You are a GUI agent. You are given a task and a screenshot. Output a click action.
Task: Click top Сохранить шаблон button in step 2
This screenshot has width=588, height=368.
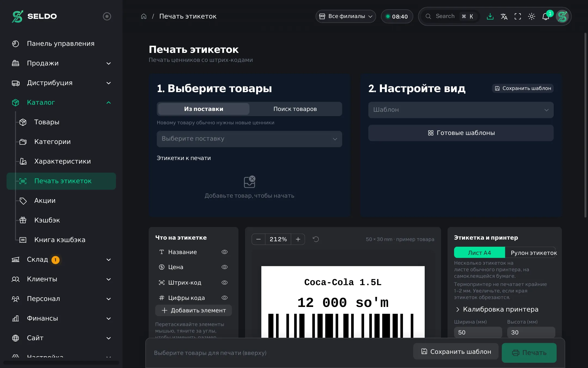[x=523, y=88]
